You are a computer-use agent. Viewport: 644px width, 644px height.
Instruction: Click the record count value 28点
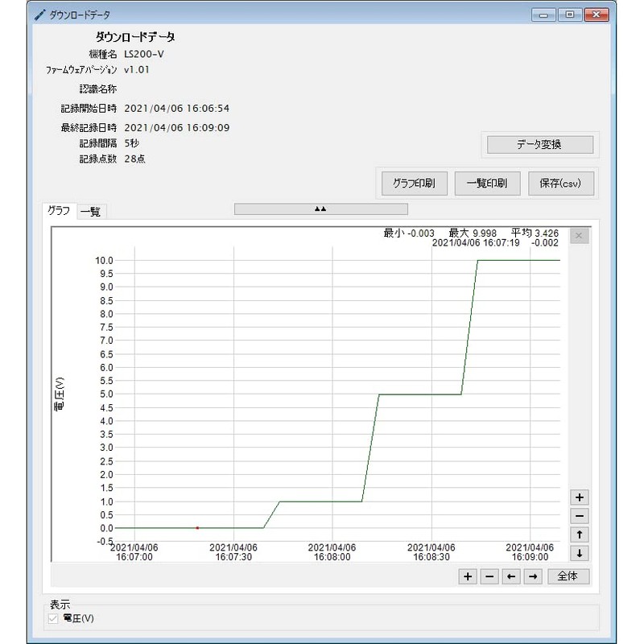(134, 159)
